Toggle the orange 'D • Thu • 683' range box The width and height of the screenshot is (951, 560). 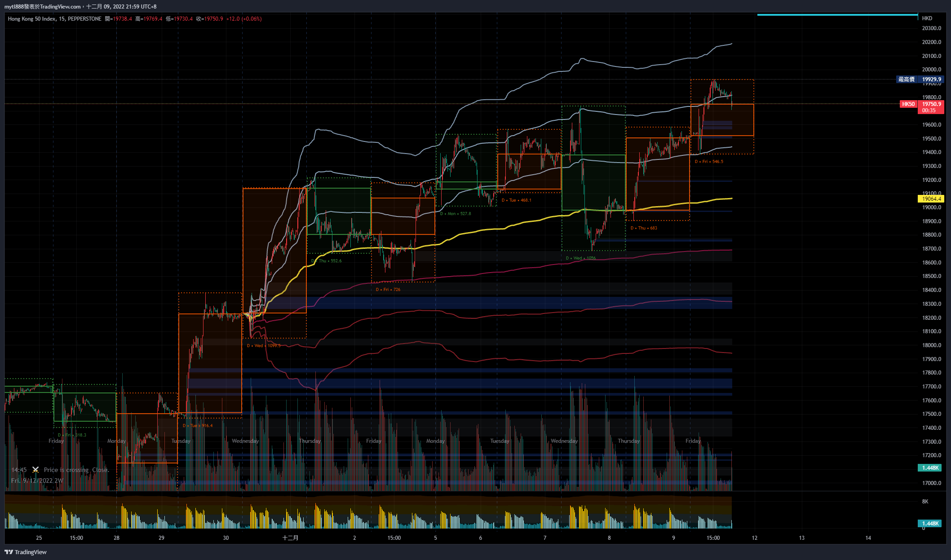pos(644,228)
